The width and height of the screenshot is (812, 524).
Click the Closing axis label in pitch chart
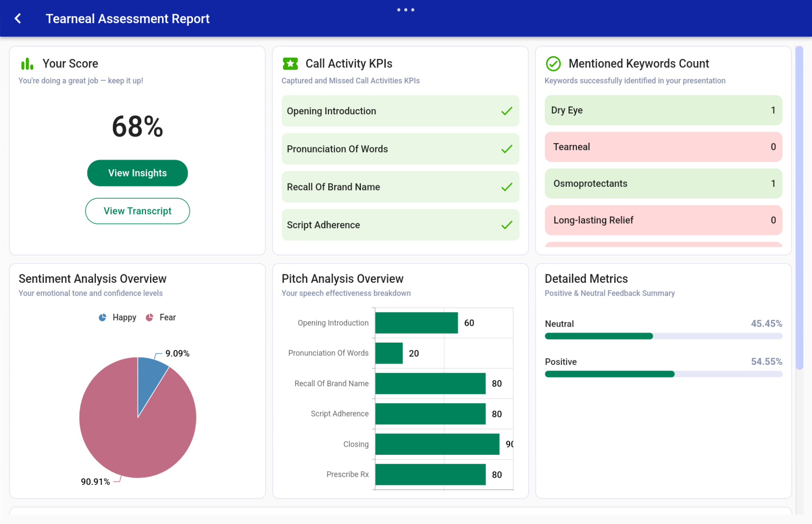(x=356, y=444)
